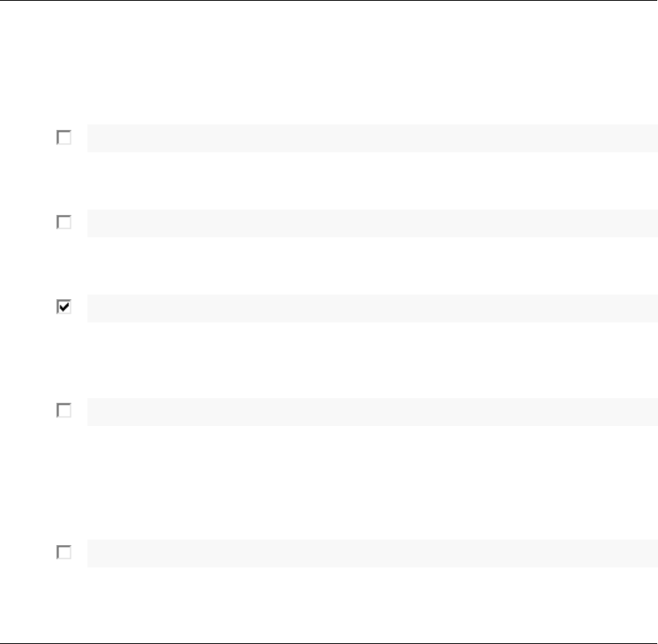Tick the second checkbox from the top
The width and height of the screenshot is (658, 644).
click(x=64, y=222)
